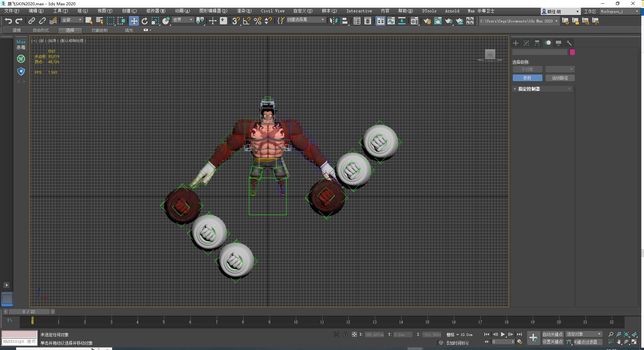Activate the Select and Scale tool
644x350 pixels.
(x=155, y=21)
